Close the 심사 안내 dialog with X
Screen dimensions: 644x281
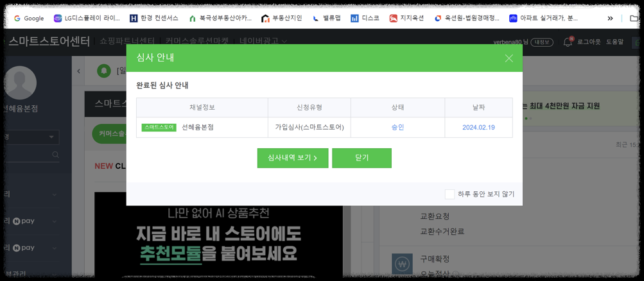pos(509,58)
